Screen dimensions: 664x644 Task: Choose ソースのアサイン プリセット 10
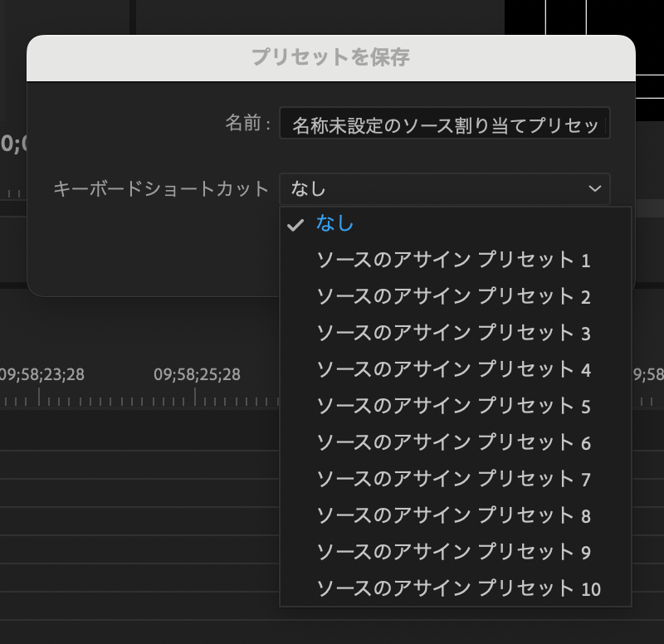click(x=458, y=589)
